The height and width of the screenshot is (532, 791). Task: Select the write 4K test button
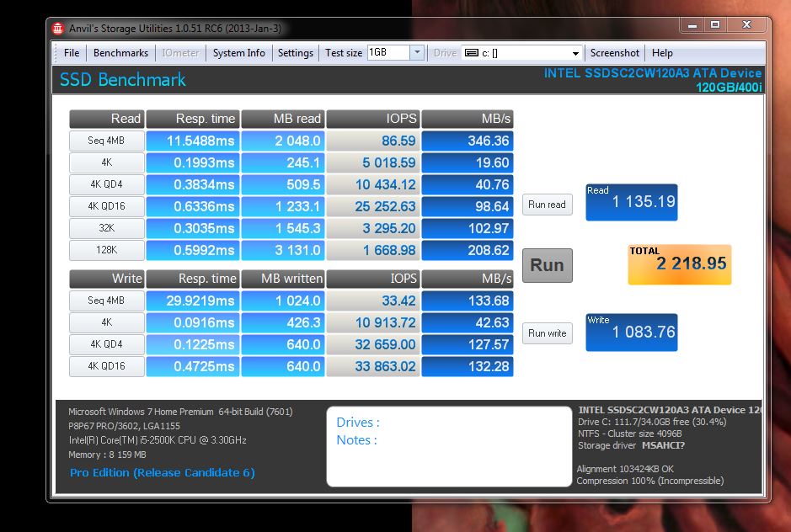[x=106, y=322]
